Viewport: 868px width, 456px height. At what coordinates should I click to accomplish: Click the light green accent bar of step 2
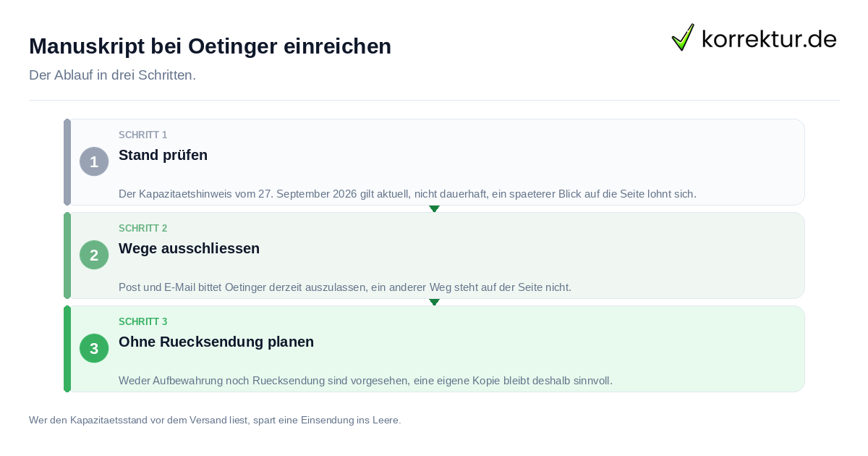click(x=67, y=256)
